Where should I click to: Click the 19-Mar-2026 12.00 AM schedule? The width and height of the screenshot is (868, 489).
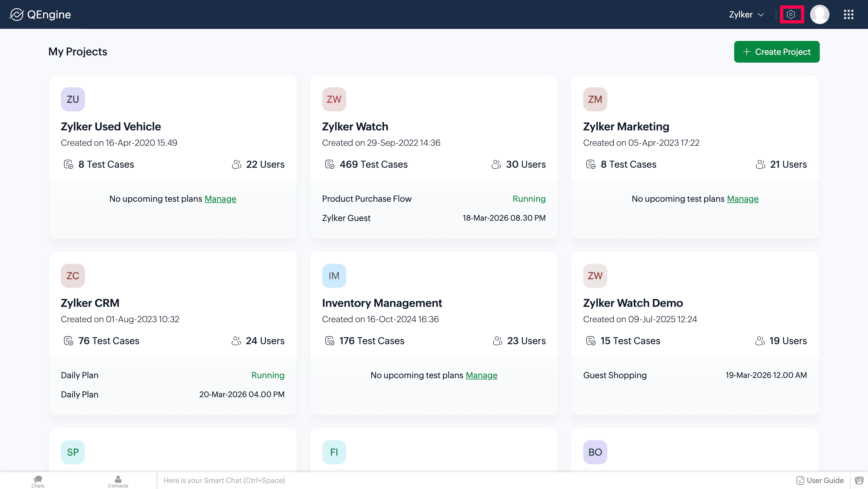click(766, 375)
